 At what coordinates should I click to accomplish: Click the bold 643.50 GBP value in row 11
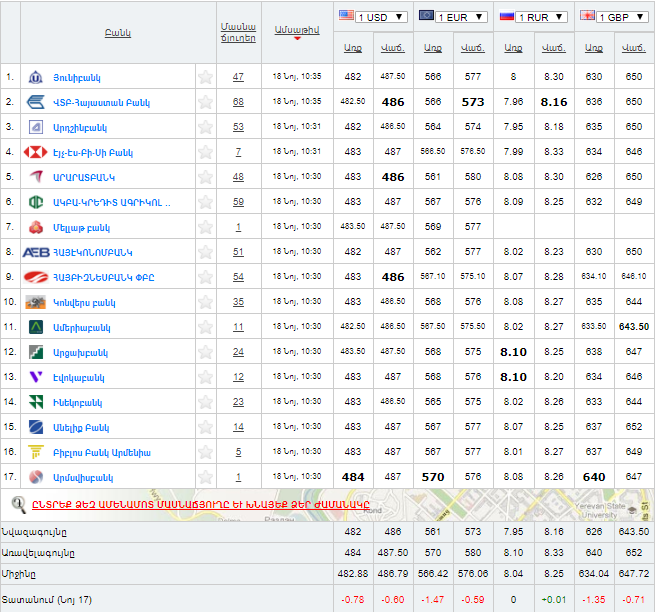[x=634, y=327]
